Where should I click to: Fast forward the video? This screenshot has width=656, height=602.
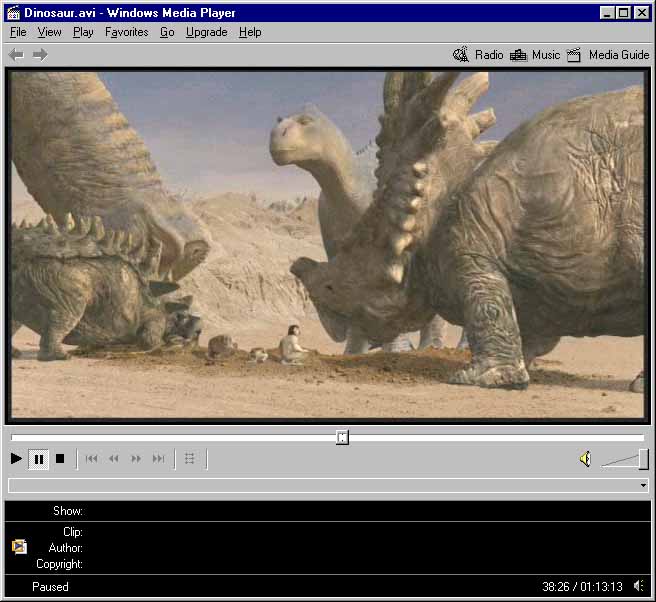coord(136,459)
